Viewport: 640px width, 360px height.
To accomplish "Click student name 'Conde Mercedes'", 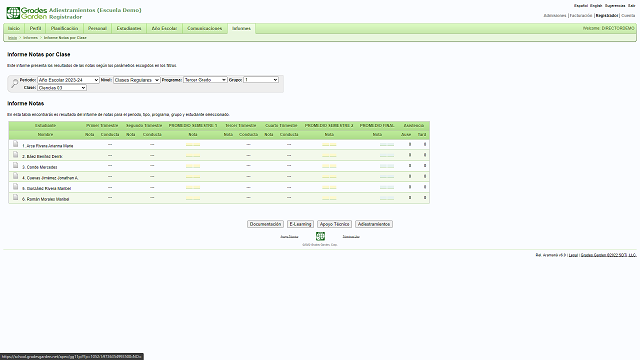I will click(x=42, y=167).
